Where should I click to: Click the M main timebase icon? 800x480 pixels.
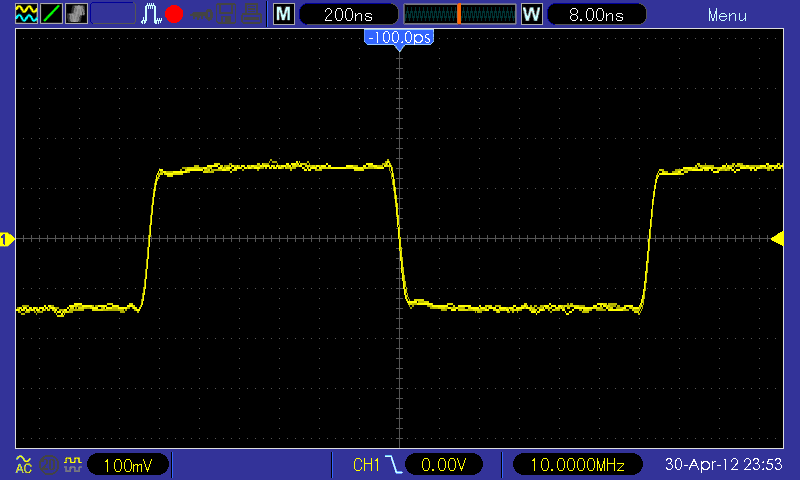284,14
